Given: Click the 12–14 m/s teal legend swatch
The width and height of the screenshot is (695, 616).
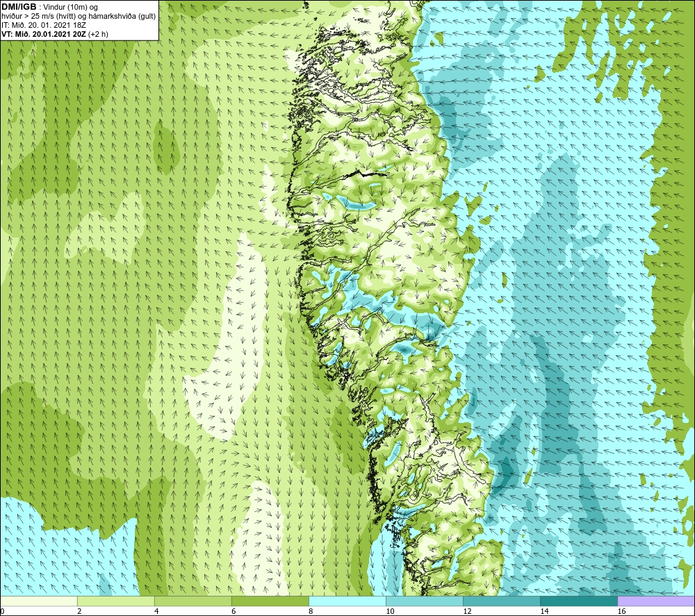Looking at the screenshot, I should [x=502, y=601].
